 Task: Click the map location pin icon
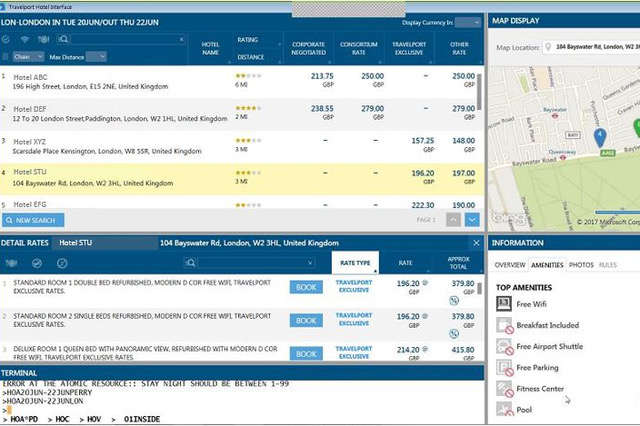point(548,47)
